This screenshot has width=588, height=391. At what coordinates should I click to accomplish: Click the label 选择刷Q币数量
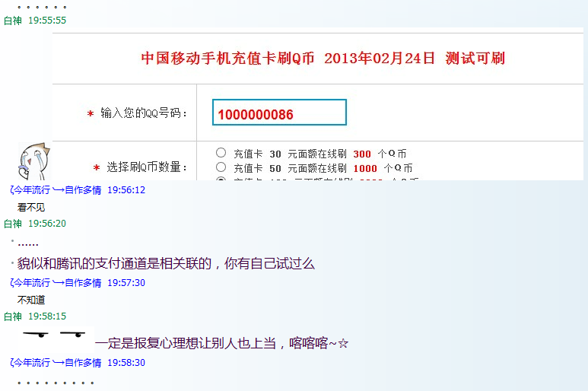coord(147,167)
